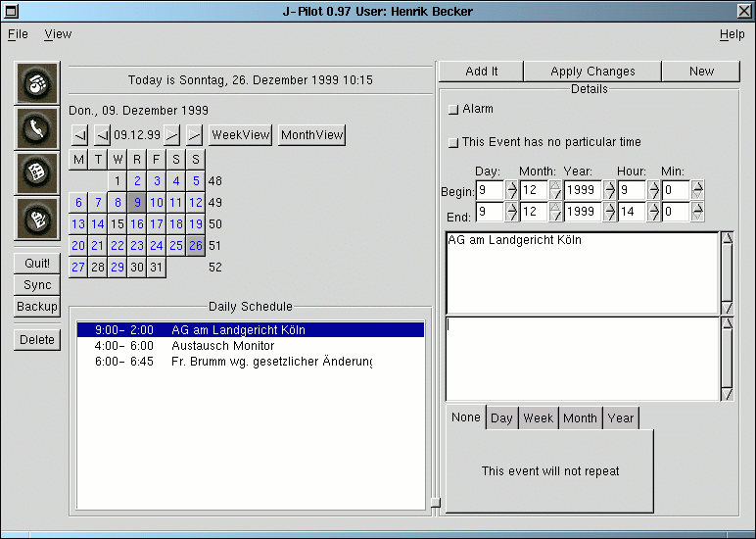
Task: Enable the Alarm checkbox
Action: click(453, 109)
